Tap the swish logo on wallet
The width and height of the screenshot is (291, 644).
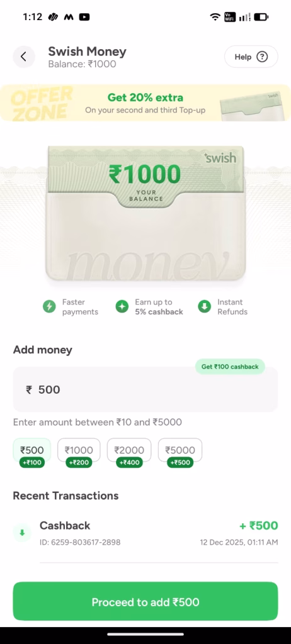coord(220,158)
